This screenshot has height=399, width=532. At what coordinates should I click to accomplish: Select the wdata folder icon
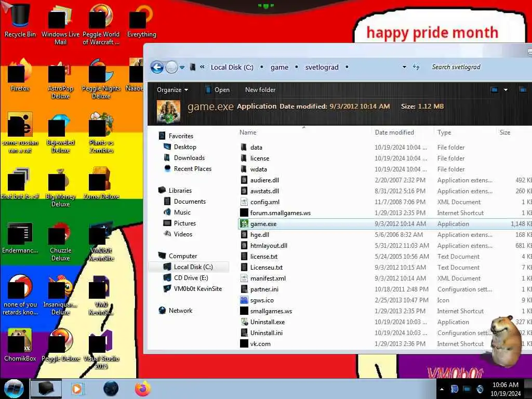tap(244, 169)
